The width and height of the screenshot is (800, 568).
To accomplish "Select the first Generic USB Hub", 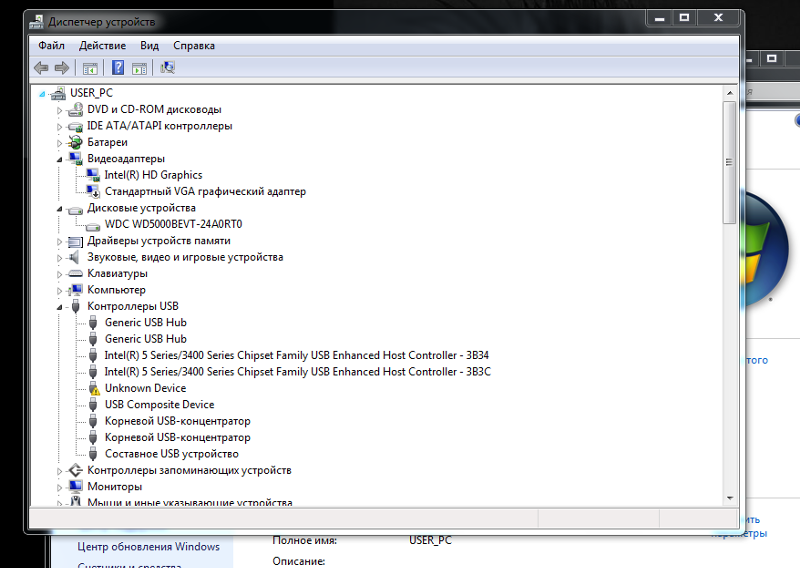I will click(x=145, y=323).
